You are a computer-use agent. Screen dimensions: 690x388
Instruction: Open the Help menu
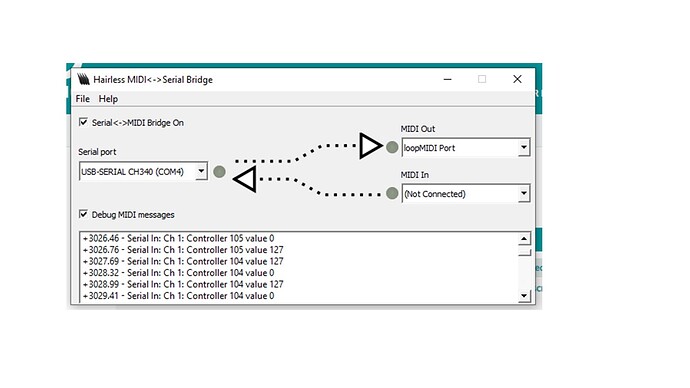coord(108,99)
